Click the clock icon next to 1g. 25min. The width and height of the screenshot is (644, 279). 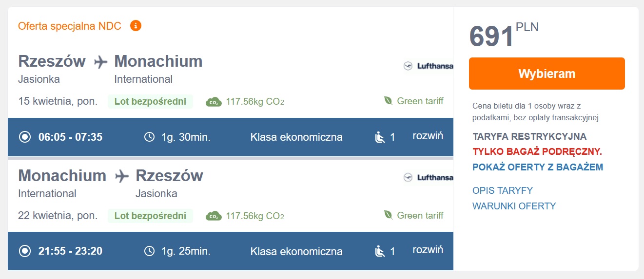pos(150,251)
